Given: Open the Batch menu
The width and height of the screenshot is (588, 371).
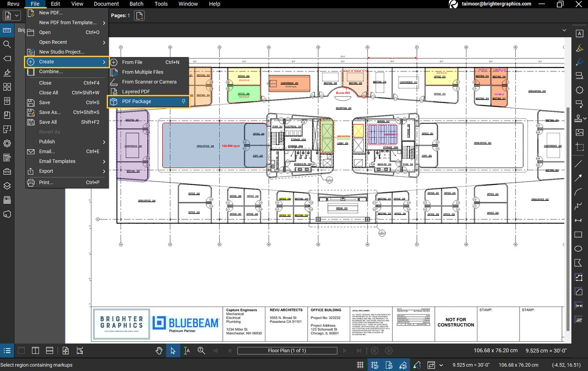Looking at the screenshot, I should click(136, 4).
